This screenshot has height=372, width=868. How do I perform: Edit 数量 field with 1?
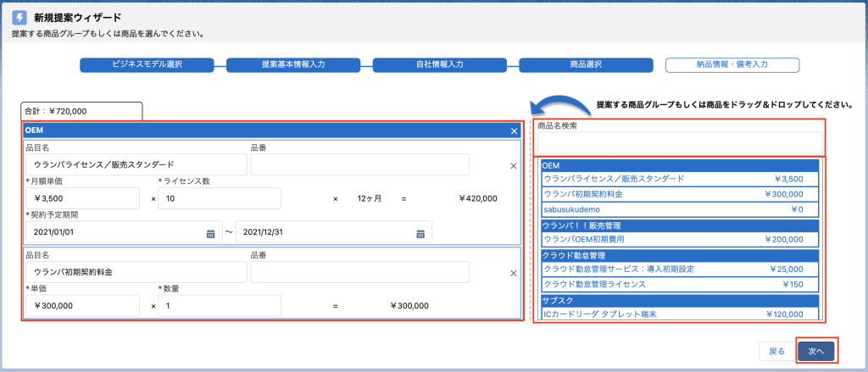[x=220, y=306]
